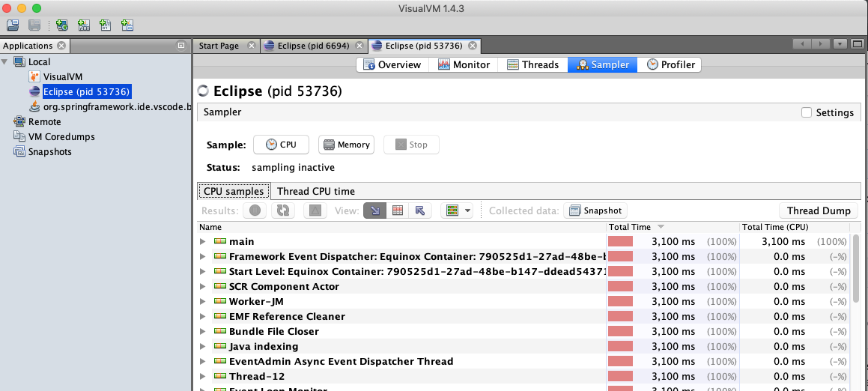The width and height of the screenshot is (868, 391).
Task: Click Add VM Coredump toolbar icon
Action: 105,25
